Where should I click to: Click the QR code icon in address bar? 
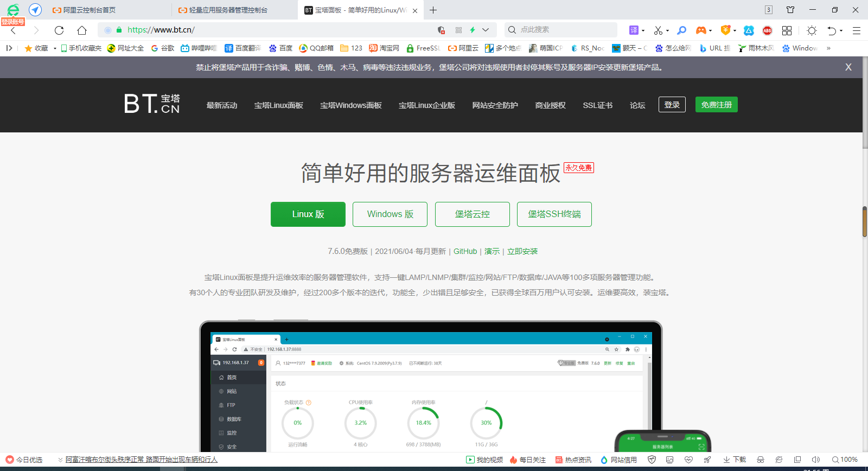(x=459, y=30)
